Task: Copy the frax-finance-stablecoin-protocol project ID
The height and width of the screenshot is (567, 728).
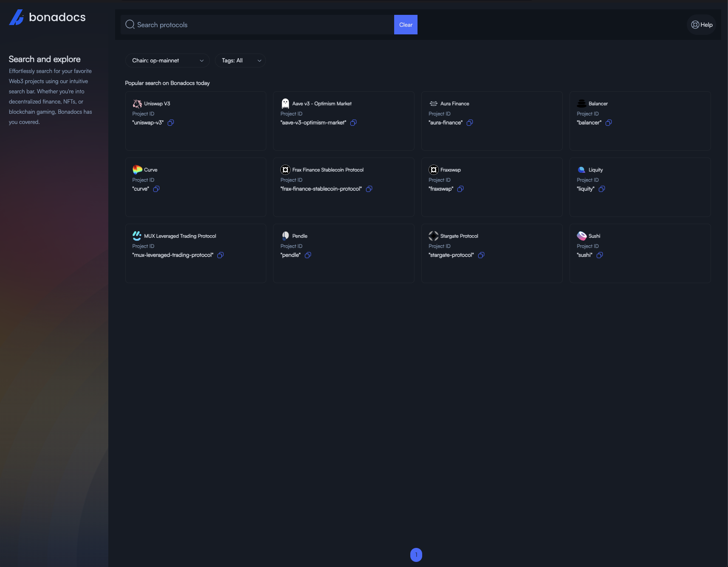Action: coord(369,189)
